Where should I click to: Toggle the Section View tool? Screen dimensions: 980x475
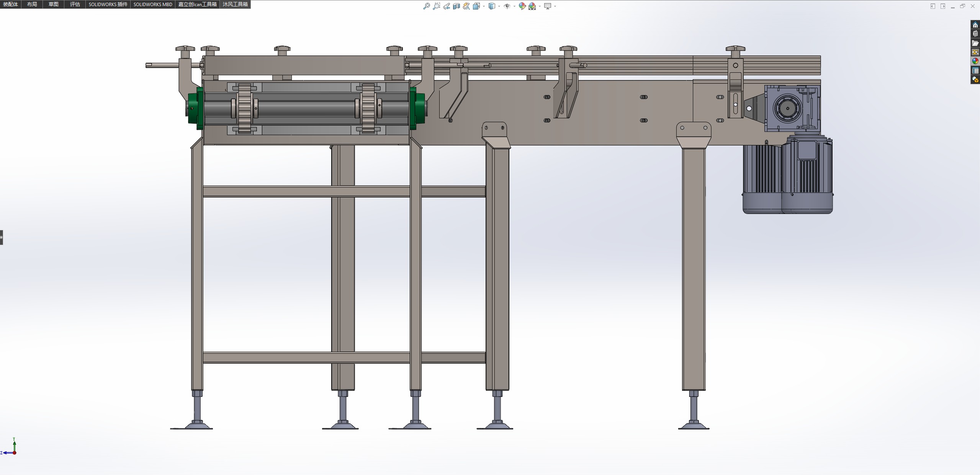click(456, 6)
